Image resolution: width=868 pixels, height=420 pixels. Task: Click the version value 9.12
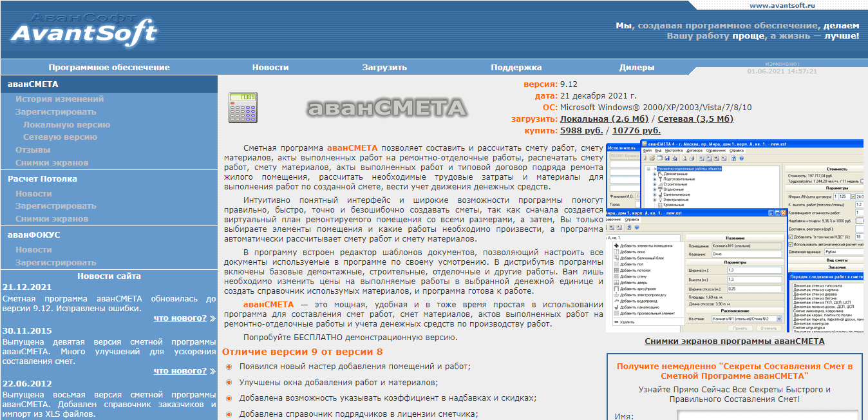click(569, 84)
